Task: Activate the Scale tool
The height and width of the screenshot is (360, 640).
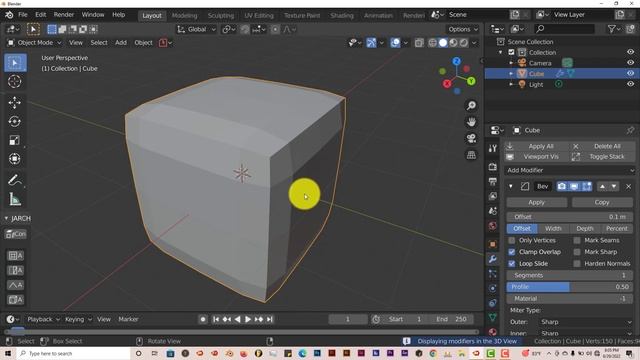Action: [15, 140]
